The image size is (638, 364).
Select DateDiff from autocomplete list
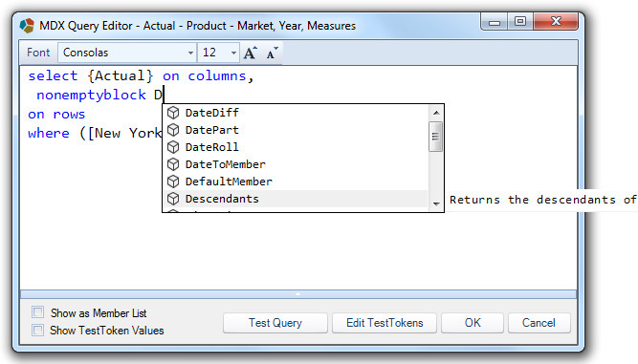[x=296, y=113]
